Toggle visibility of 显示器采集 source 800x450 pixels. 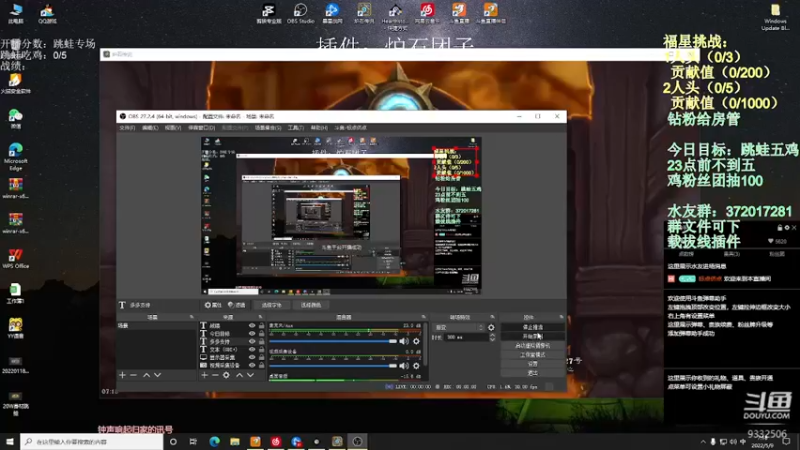click(x=252, y=357)
